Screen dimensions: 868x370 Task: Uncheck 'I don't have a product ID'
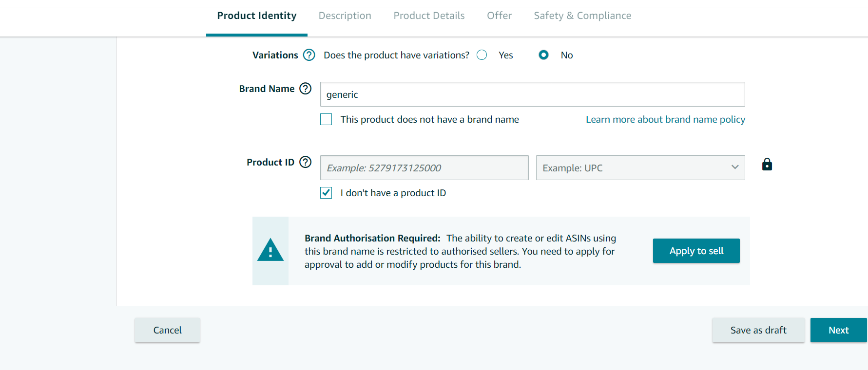point(326,193)
